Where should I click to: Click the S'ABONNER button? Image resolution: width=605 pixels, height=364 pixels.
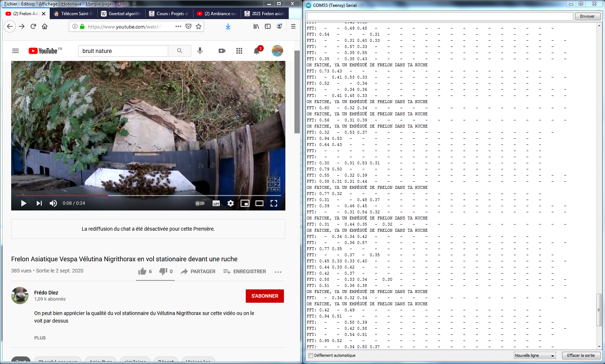(x=265, y=296)
